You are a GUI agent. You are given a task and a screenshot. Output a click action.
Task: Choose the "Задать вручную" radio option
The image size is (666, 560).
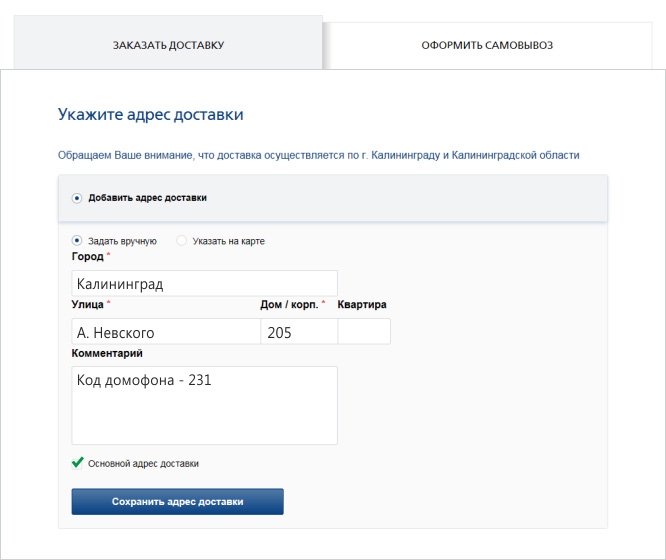[77, 241]
